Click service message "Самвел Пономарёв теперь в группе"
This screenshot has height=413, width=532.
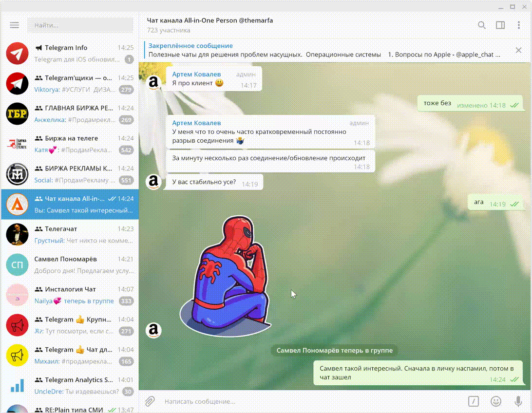(335, 350)
